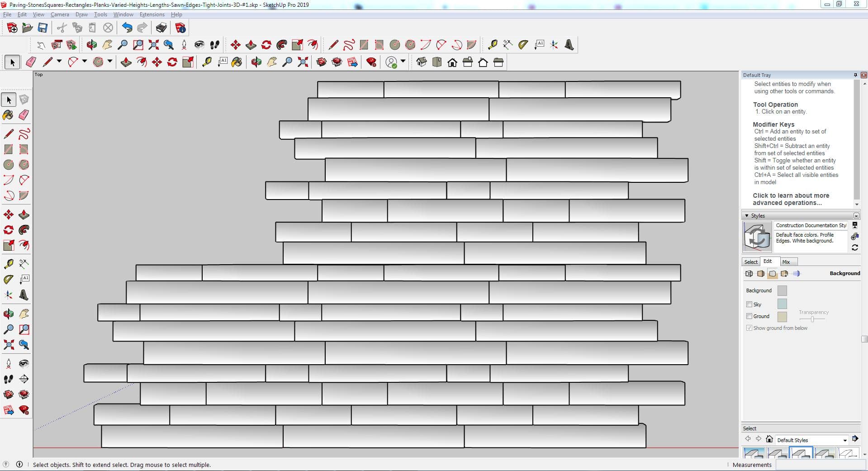Click the Model Info icon

[x=180, y=28]
